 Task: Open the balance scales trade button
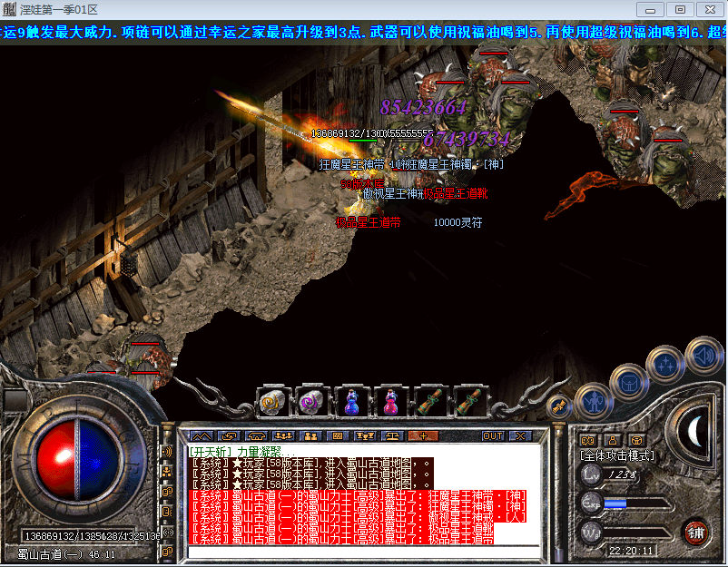[392, 436]
